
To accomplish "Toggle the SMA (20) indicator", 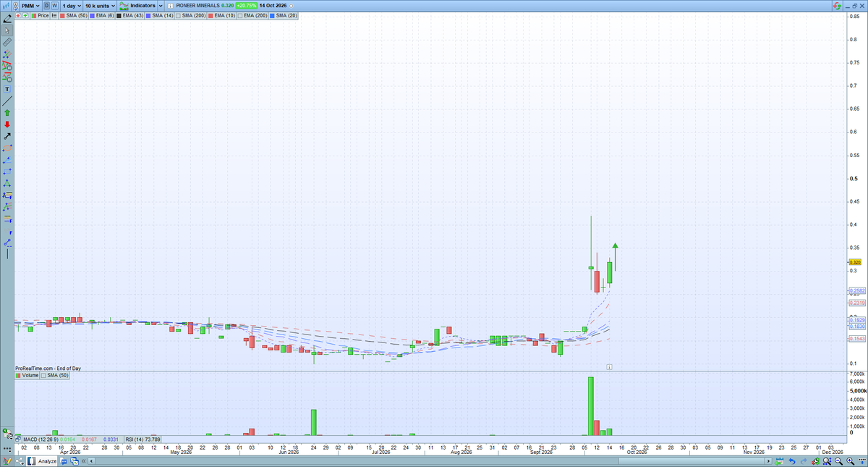I will (x=283, y=15).
